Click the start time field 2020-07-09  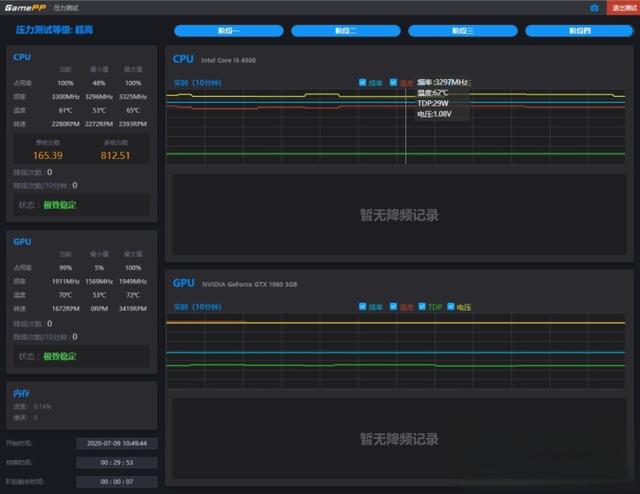coord(117,443)
